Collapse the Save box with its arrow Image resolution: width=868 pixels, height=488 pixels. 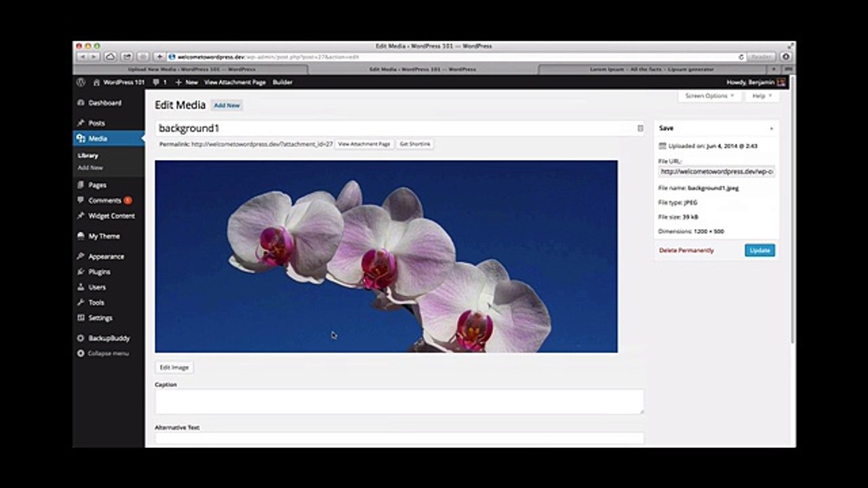(771, 128)
